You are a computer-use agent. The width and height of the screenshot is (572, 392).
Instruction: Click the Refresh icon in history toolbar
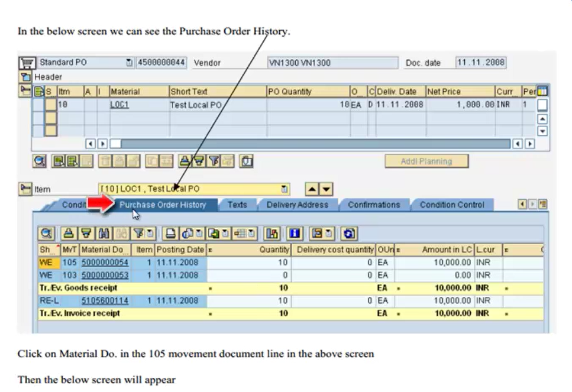click(x=348, y=234)
